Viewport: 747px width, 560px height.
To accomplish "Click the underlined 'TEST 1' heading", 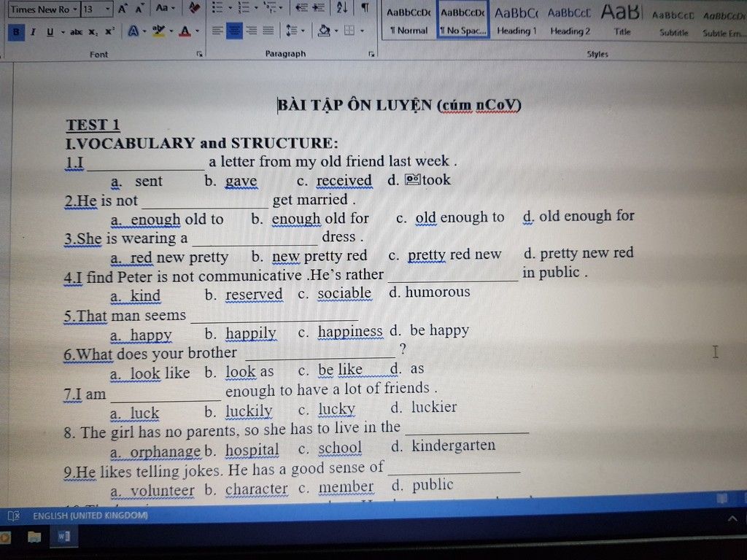I will (93, 125).
